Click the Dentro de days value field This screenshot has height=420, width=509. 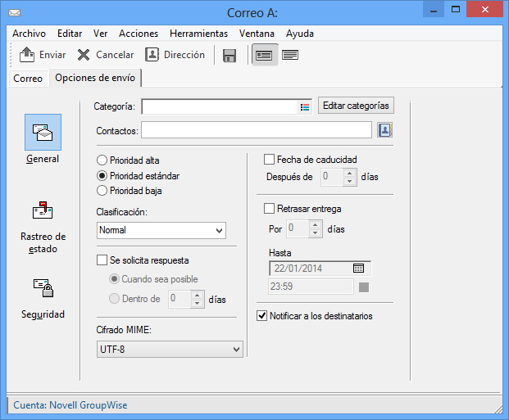(180, 299)
